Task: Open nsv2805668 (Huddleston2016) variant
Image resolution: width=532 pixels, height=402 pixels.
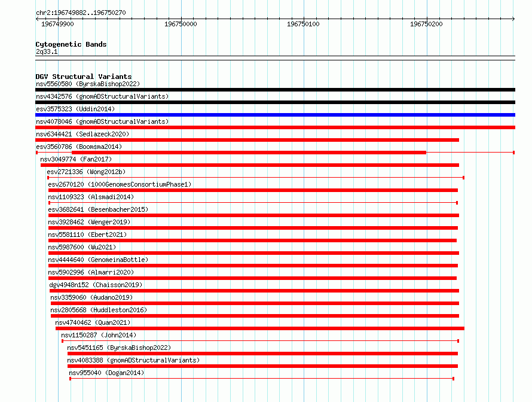Action: click(99, 310)
